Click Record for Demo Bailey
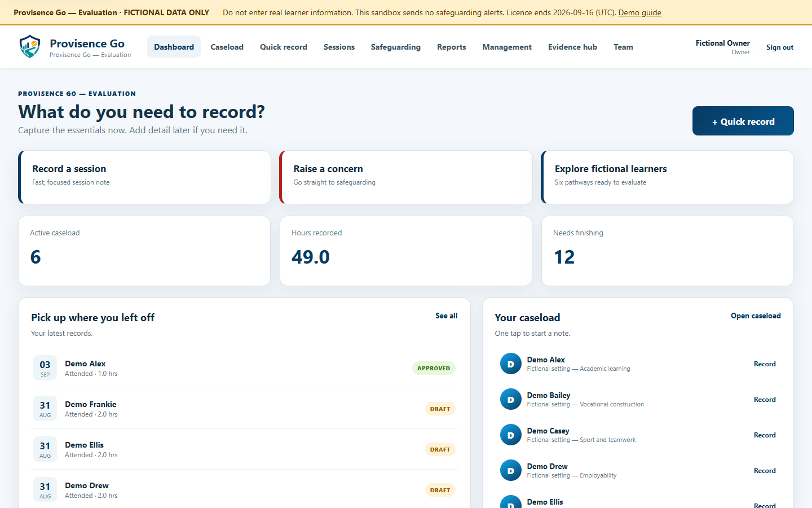 765,400
